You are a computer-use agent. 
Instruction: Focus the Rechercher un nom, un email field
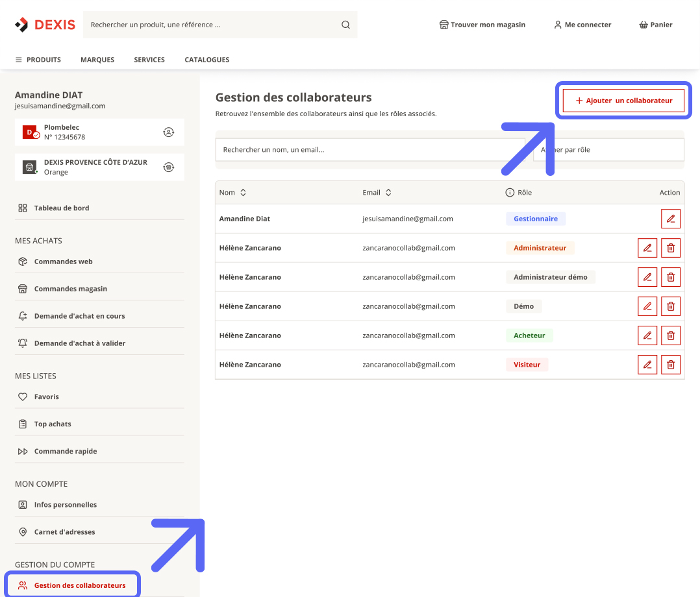[370, 149]
